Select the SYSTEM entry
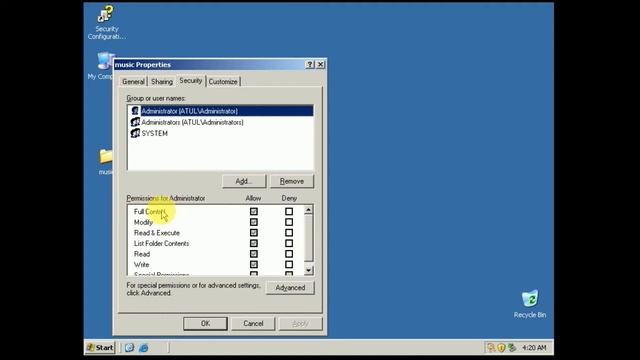Viewport: 640px width, 360px height. point(220,133)
